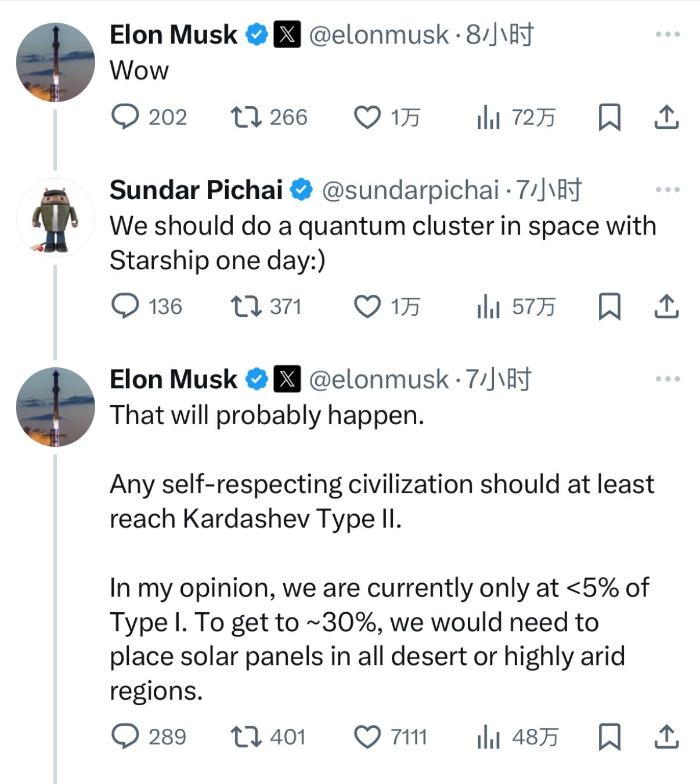This screenshot has width=700, height=784.
Task: Open the X affiliation badge on the Kardashev tweet
Action: coord(287,379)
